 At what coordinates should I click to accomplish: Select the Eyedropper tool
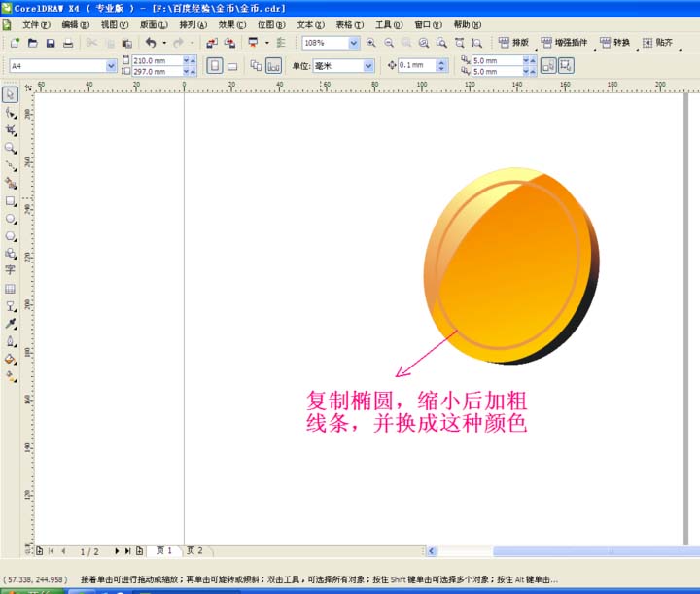tap(11, 324)
